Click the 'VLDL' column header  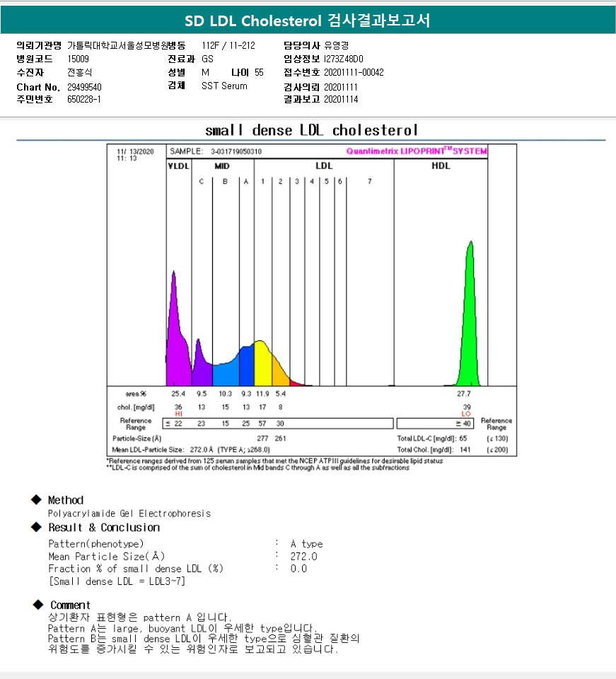tap(179, 166)
